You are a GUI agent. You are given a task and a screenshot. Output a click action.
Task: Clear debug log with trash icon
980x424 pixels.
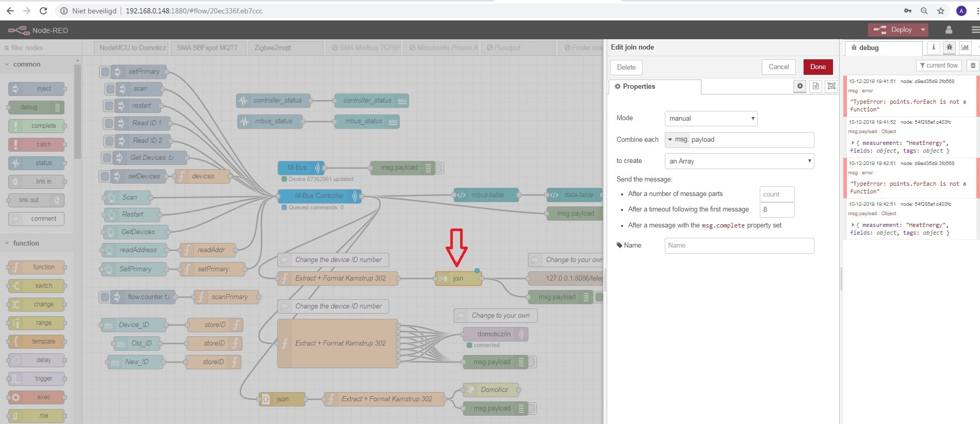point(973,66)
